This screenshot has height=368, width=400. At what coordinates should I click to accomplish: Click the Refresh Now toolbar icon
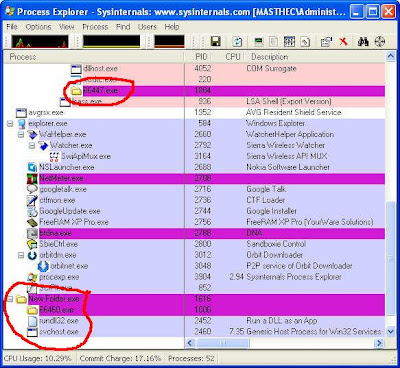pos(237,42)
